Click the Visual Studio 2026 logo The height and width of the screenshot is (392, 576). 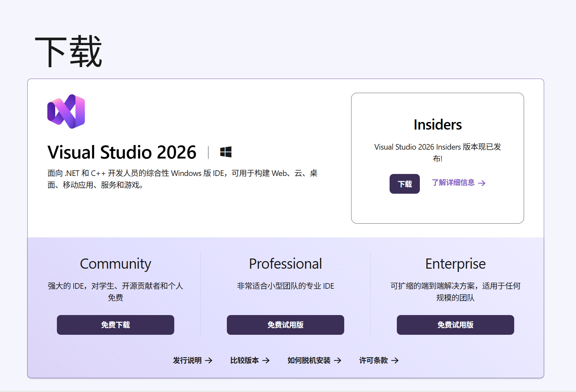pos(66,111)
